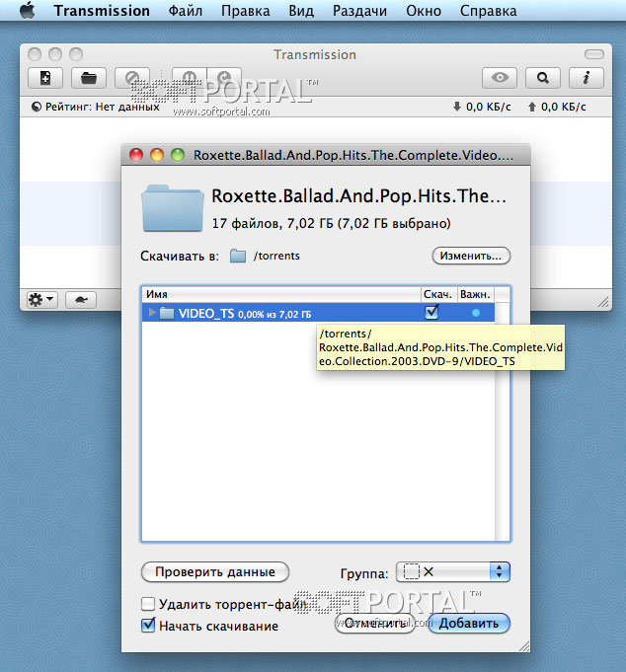The height and width of the screenshot is (672, 626).
Task: Enable Удалить торрент-файл checkbox
Action: (x=148, y=604)
